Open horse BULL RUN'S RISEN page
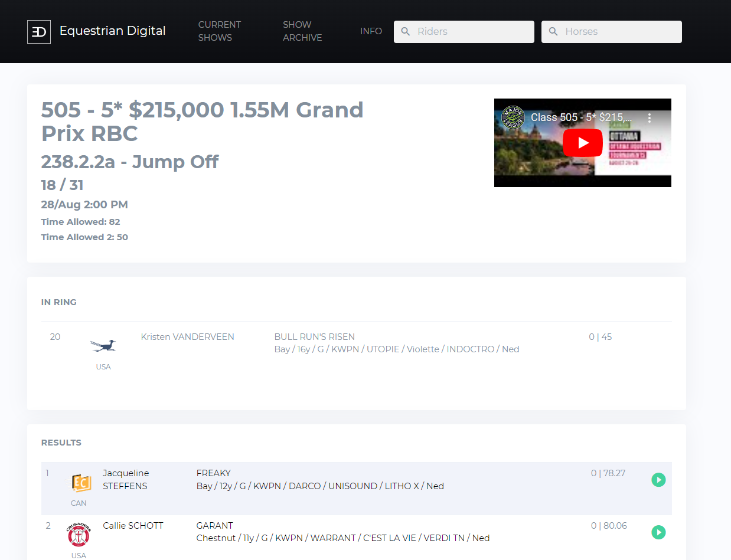This screenshot has width=731, height=560. [315, 337]
